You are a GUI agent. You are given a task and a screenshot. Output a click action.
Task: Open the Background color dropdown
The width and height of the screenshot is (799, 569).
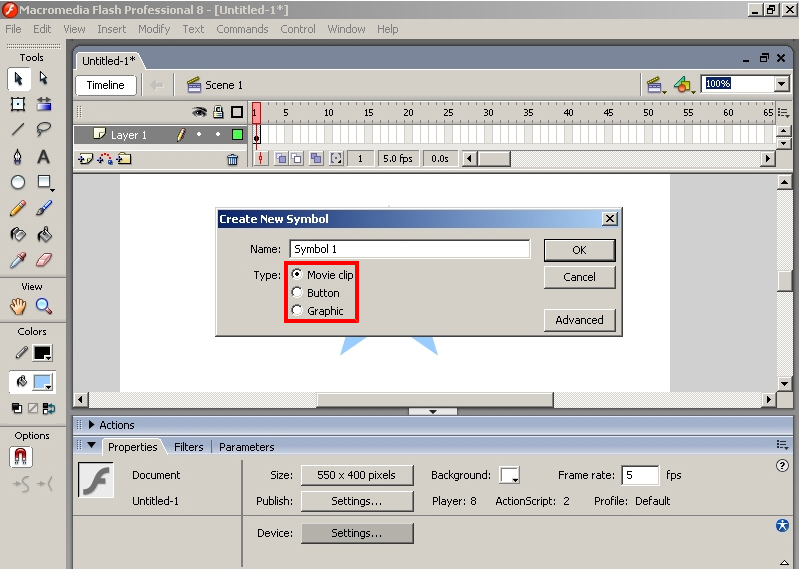(x=510, y=475)
